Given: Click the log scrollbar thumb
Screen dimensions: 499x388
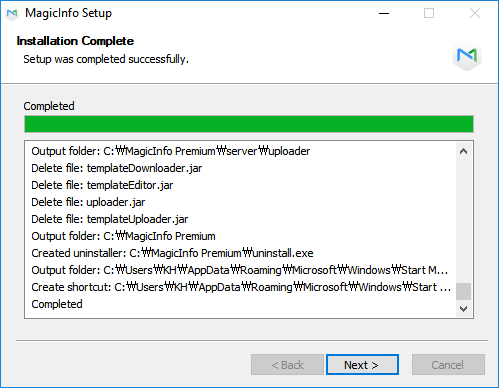Looking at the screenshot, I should pos(463,292).
